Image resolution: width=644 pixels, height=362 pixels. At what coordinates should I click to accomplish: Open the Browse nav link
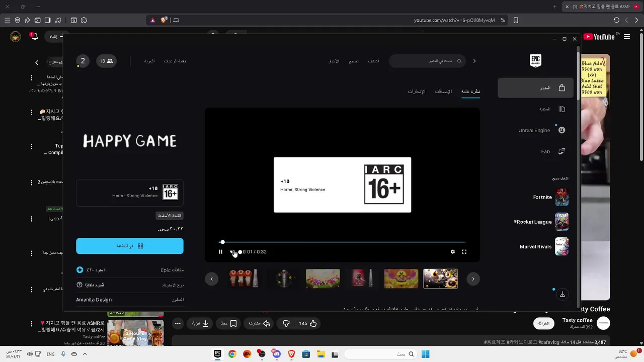click(354, 61)
